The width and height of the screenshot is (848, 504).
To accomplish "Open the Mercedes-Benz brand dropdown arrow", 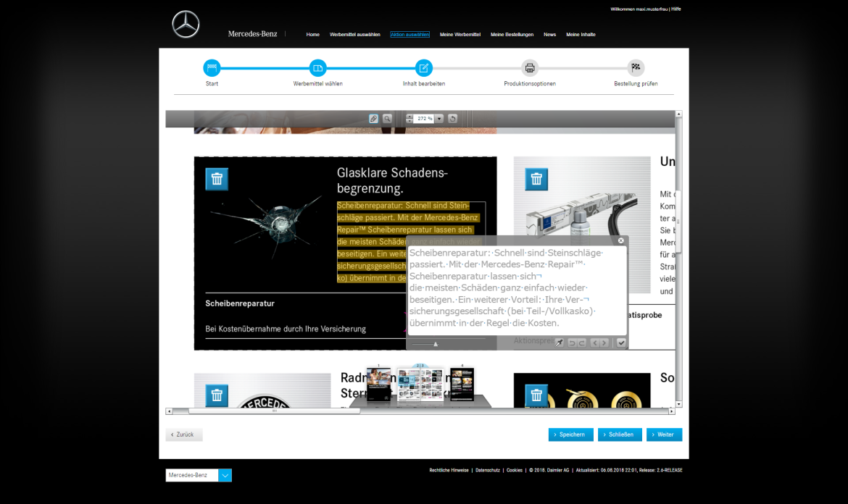I will pos(225,475).
